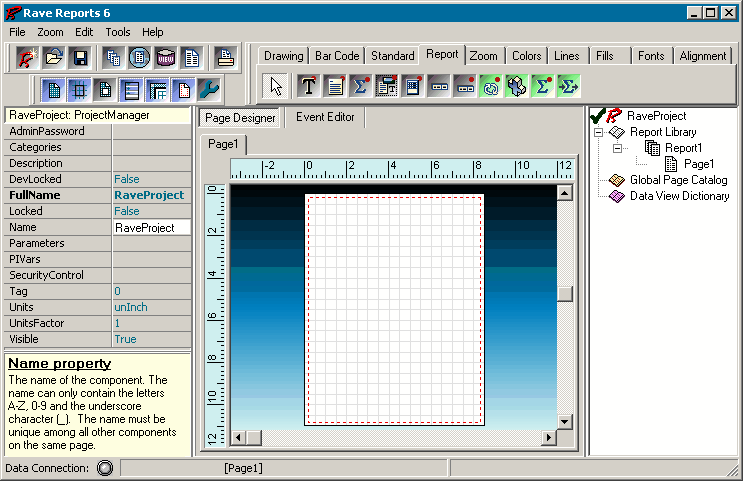Open the Zoom menu in menu bar
The width and height of the screenshot is (743, 481).
point(50,32)
